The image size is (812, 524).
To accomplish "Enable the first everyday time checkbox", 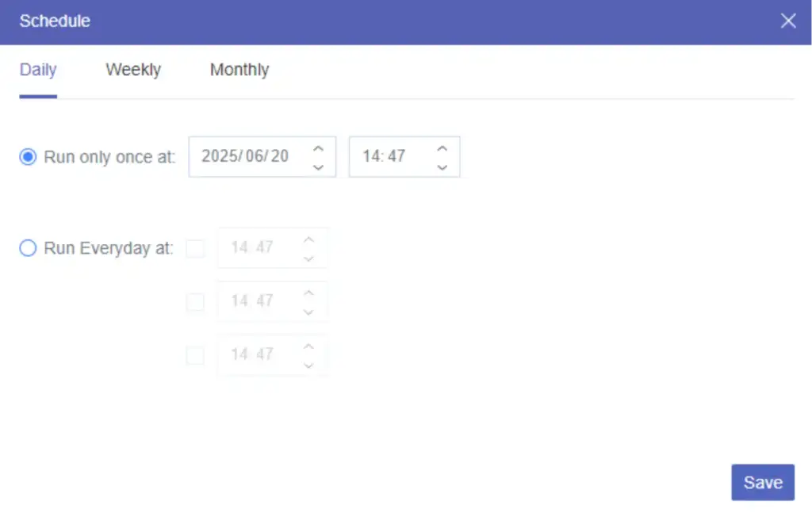I will click(195, 248).
